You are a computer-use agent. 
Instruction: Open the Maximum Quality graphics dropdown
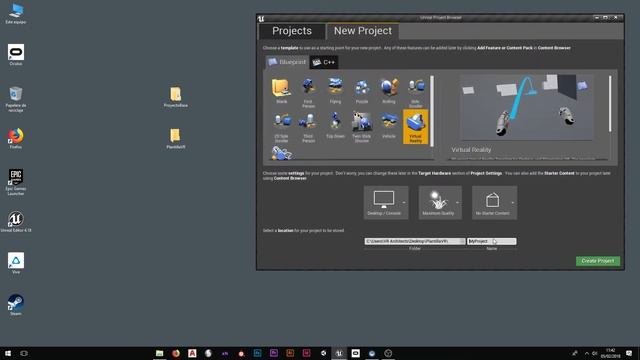click(x=440, y=202)
